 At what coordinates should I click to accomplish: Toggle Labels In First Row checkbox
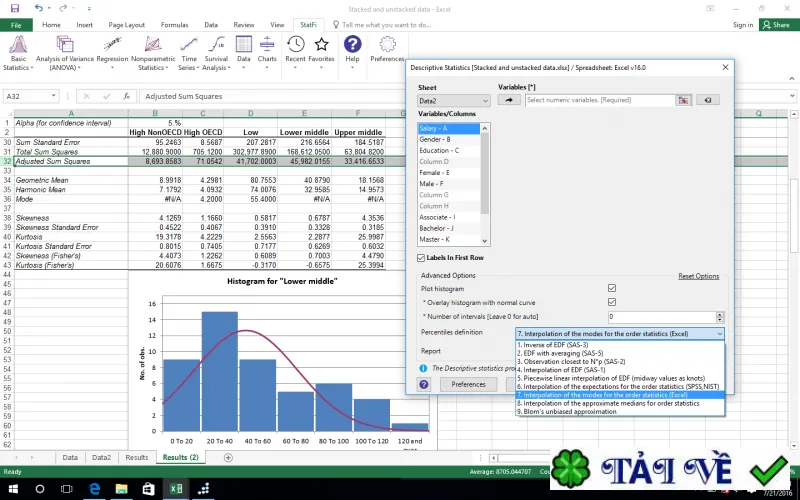(x=421, y=258)
